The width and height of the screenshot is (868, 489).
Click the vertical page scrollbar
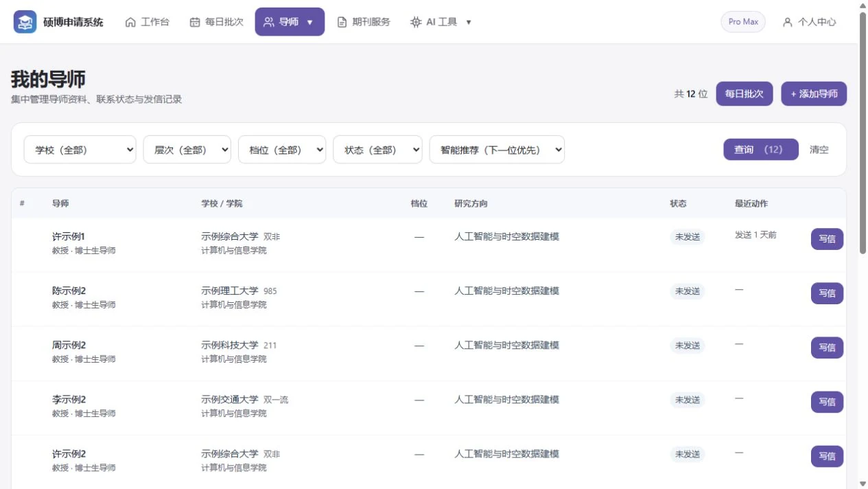click(863, 133)
